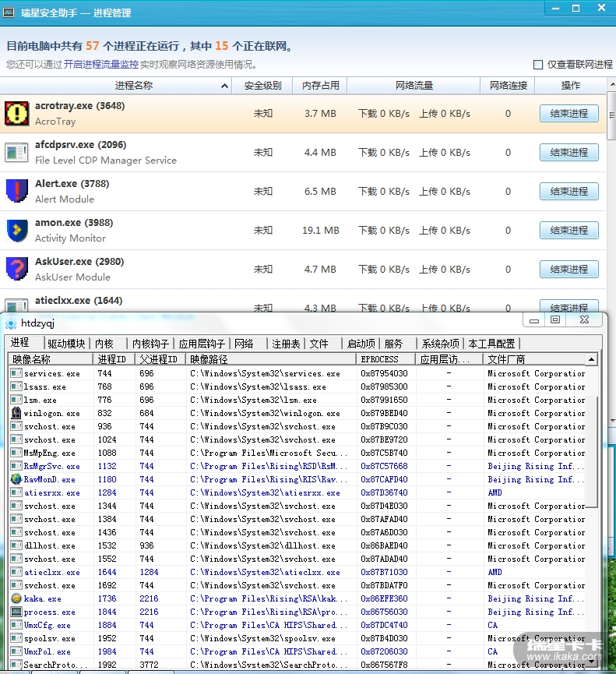Open the 注册表 tab
616x674 pixels.
[x=285, y=344]
